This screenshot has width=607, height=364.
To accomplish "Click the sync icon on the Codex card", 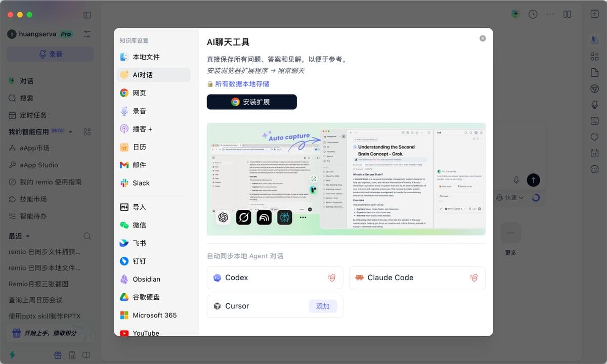I will [x=332, y=278].
